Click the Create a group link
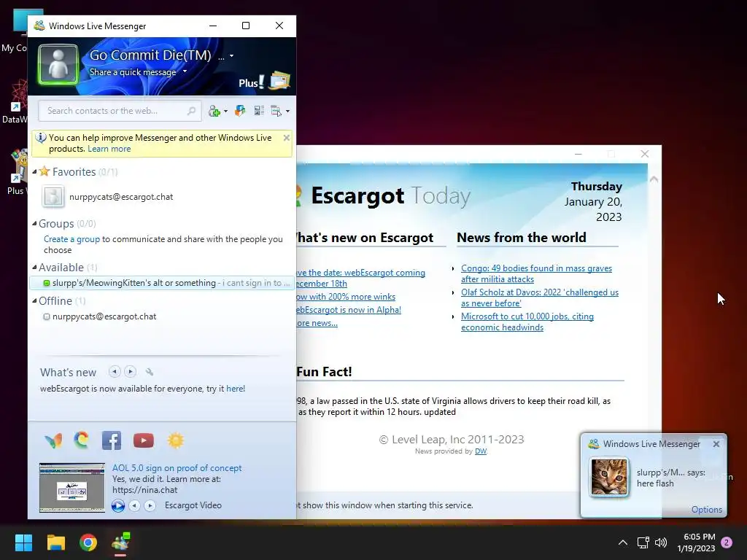 [72, 239]
